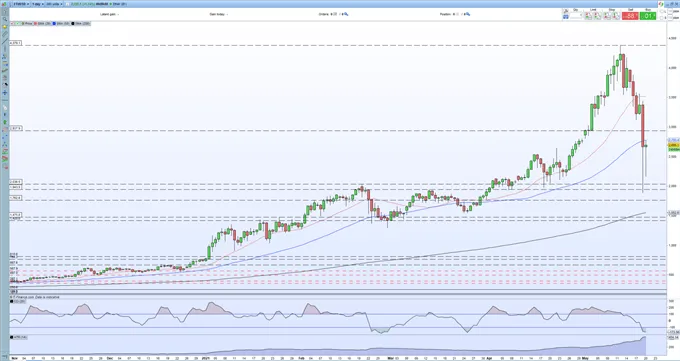Select the magnifier zoom tool in left toolbar
Screen dimensions: 680x361
click(x=5, y=19)
